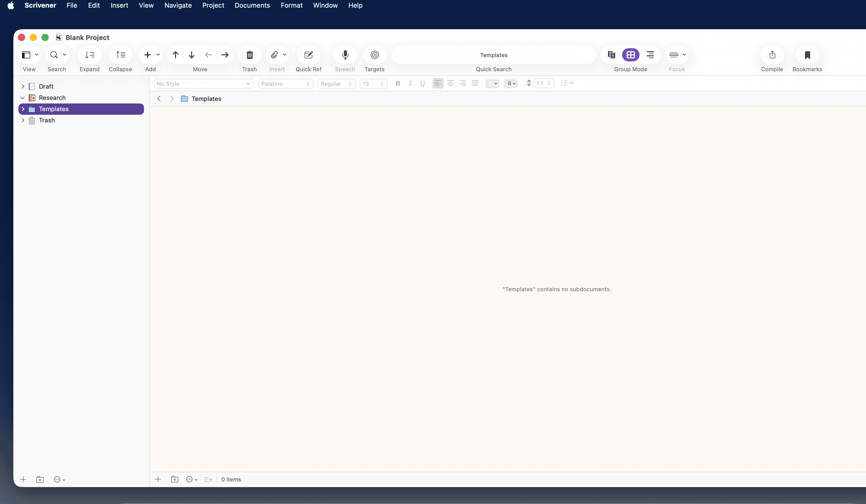Add new folder in editor footer
Screen dimensions: 866x504
click(x=174, y=479)
